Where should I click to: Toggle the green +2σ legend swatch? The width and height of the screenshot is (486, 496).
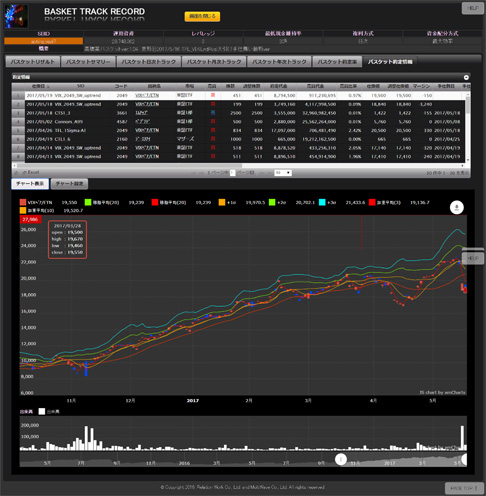pos(272,202)
